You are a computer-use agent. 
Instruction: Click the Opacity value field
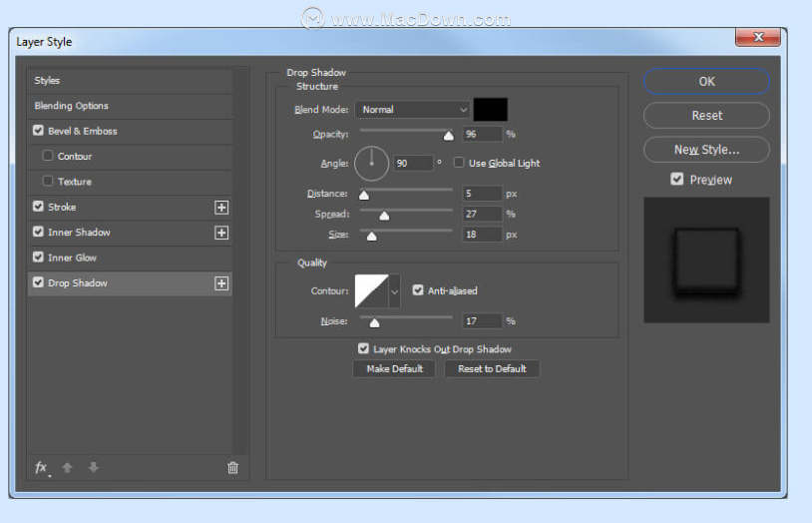point(482,135)
